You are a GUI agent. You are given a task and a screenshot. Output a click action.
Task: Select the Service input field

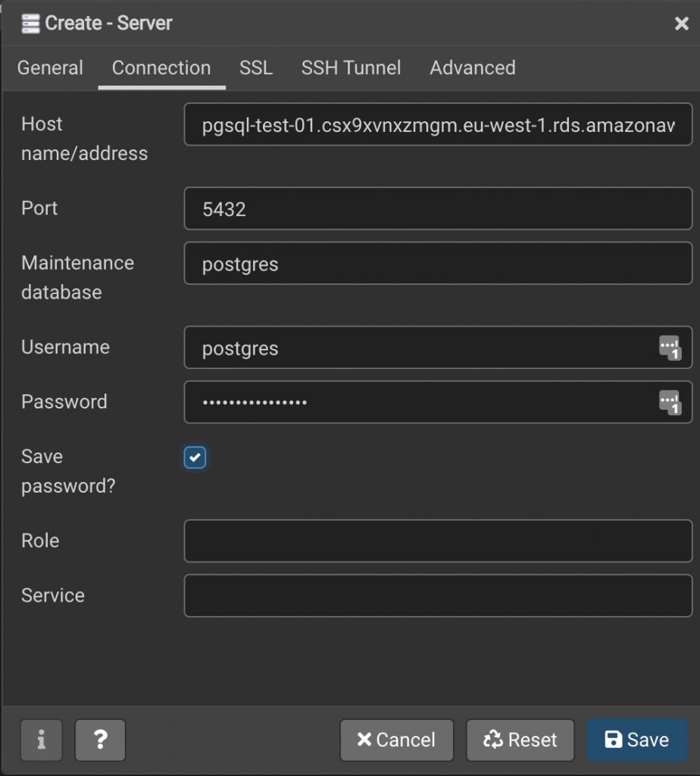click(438, 596)
